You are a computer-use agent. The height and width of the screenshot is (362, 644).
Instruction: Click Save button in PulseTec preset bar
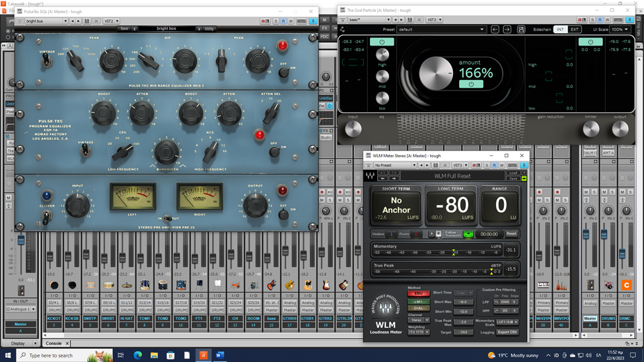click(x=124, y=29)
